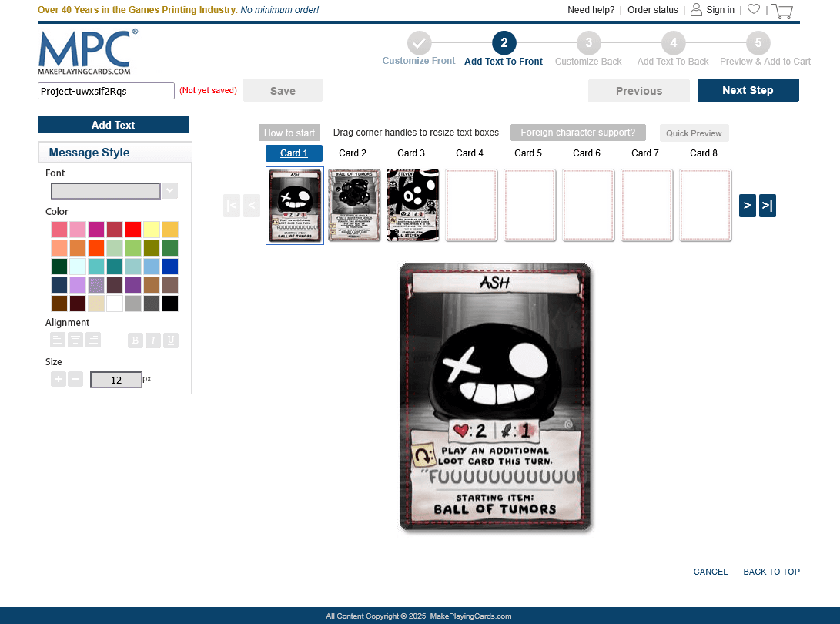Click the Next Step button
Image resolution: width=840 pixels, height=624 pixels.
point(748,90)
